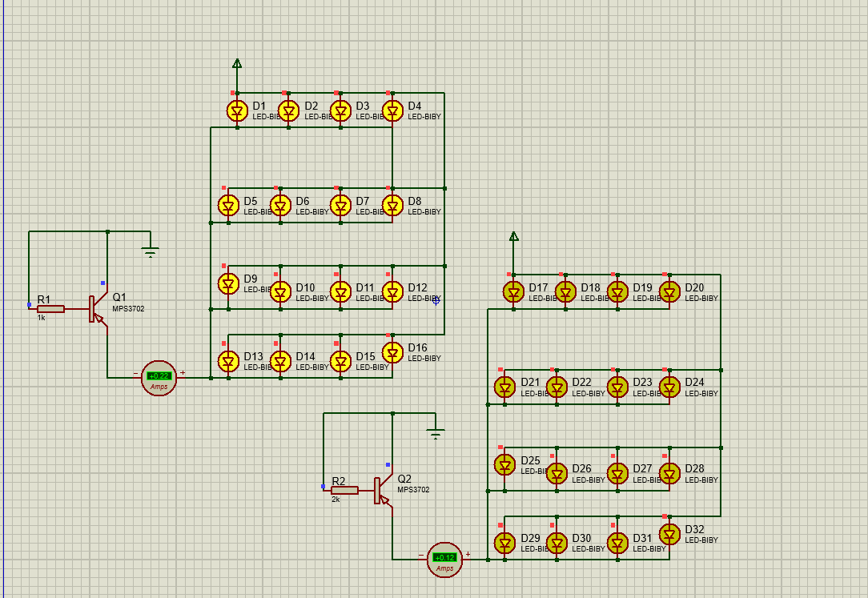
Task: Pick the D5 LED symbol
Action: pyautogui.click(x=229, y=206)
